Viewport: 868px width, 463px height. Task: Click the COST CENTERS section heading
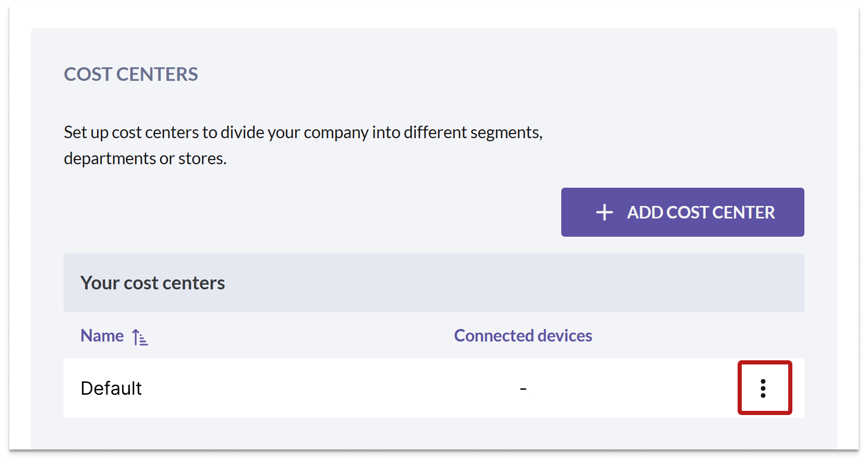[131, 75]
